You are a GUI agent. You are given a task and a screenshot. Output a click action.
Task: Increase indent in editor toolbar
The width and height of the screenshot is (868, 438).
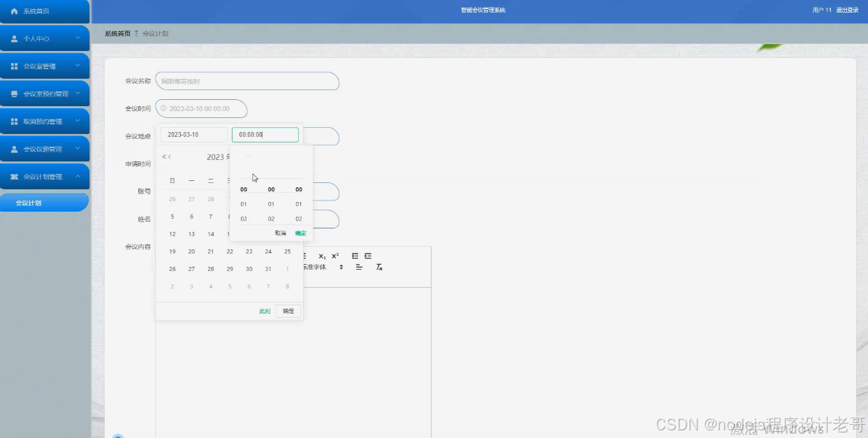(368, 256)
